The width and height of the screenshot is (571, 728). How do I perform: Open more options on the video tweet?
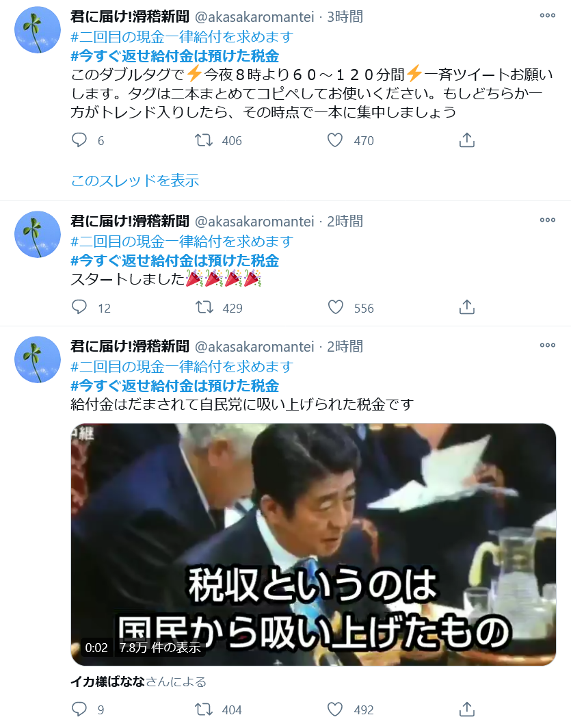pyautogui.click(x=547, y=345)
